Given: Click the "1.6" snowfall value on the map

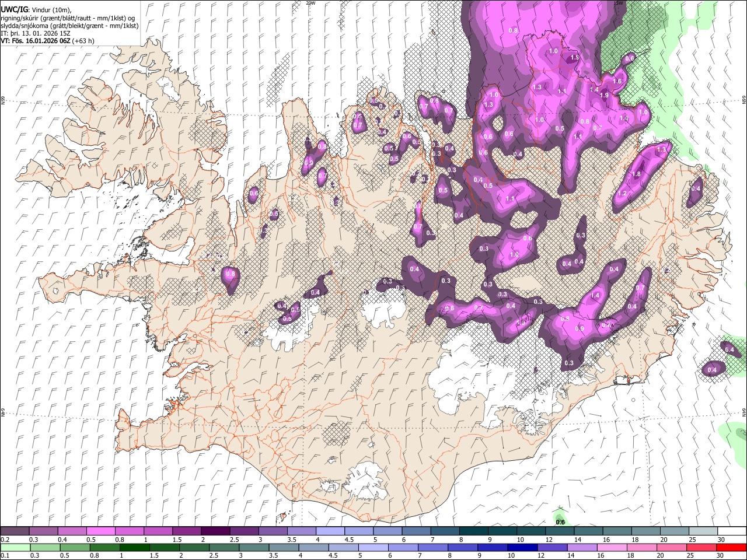Looking at the screenshot, I should (x=617, y=82).
